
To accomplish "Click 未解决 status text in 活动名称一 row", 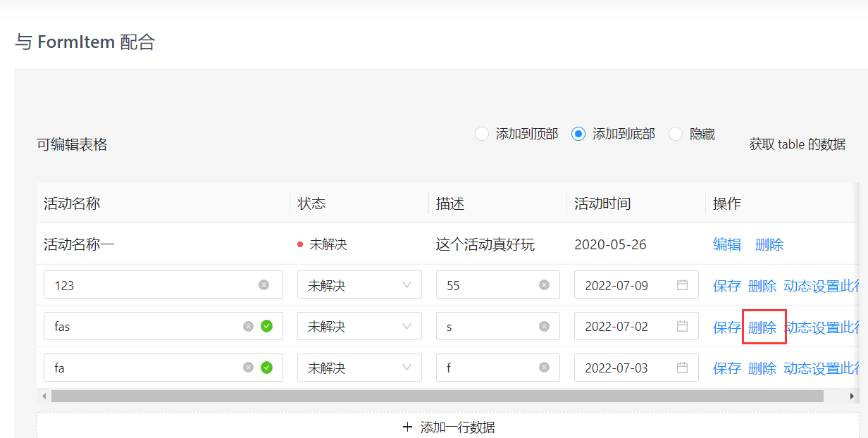I will [x=328, y=244].
